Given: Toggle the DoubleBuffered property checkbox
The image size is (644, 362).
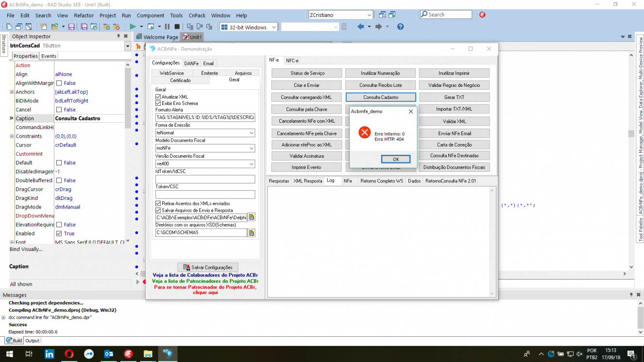Looking at the screenshot, I should (x=59, y=181).
